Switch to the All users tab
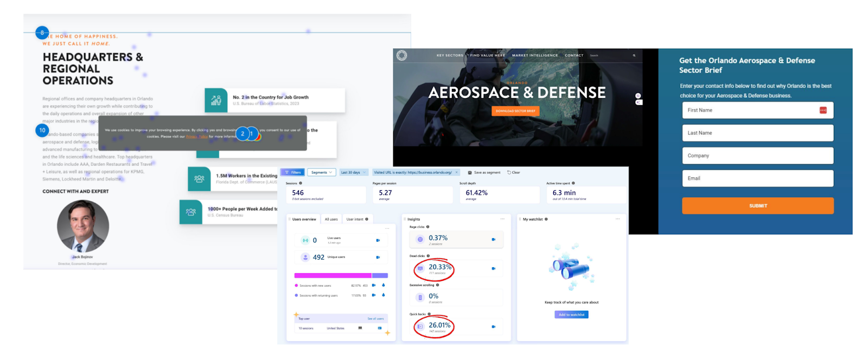The height and width of the screenshot is (353, 868). tap(331, 219)
